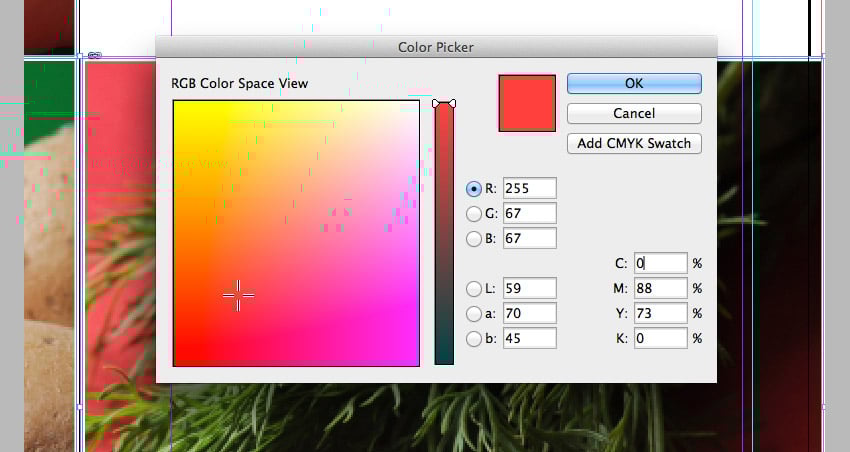Screen dimensions: 850x452
Task: Click the Yellow field showing 73
Action: pos(661,313)
